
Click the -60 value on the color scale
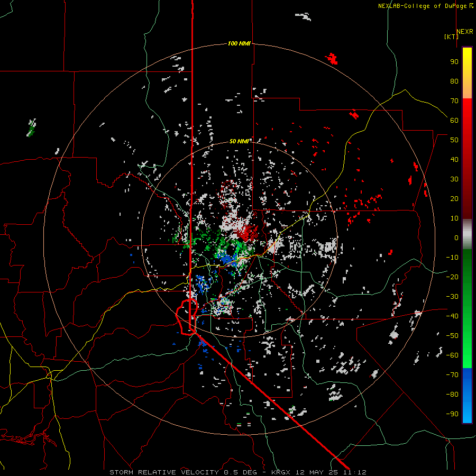tap(452, 355)
